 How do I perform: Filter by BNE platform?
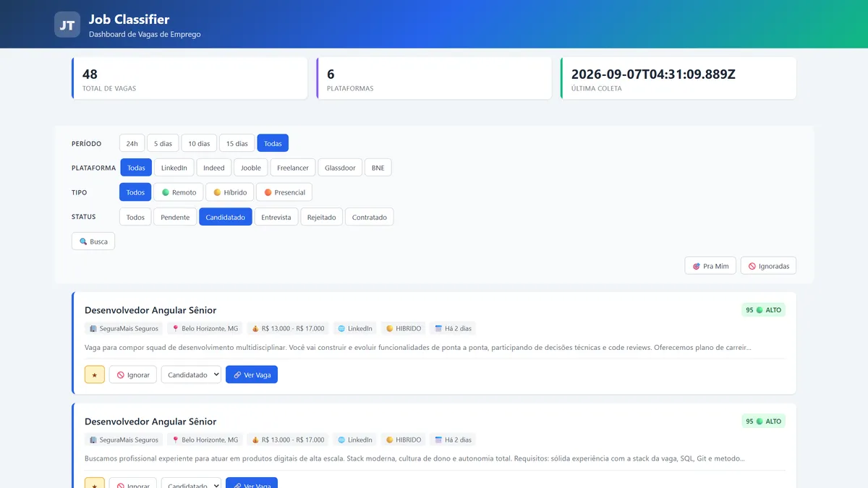click(378, 168)
